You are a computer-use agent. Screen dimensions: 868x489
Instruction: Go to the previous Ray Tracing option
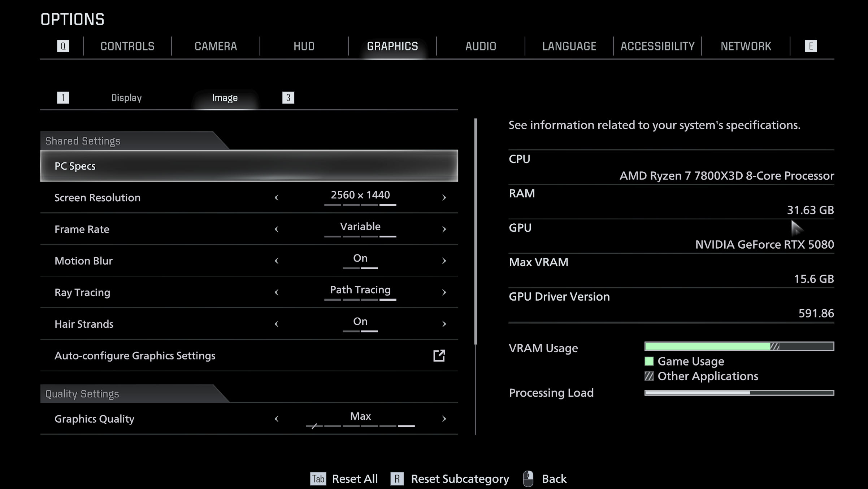point(277,292)
